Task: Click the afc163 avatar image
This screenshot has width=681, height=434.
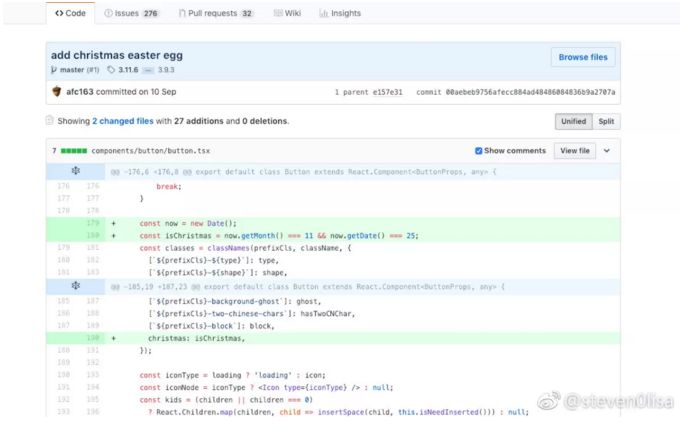Action: (x=56, y=92)
